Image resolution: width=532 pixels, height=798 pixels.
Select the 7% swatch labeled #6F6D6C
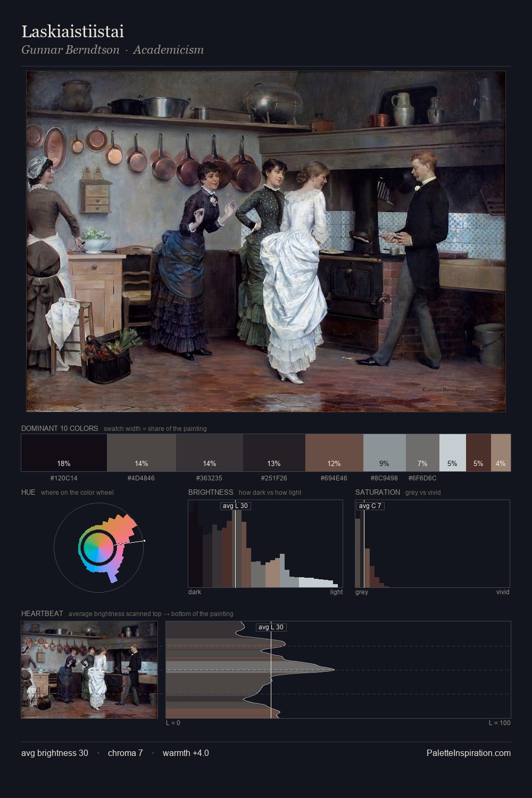tap(422, 453)
